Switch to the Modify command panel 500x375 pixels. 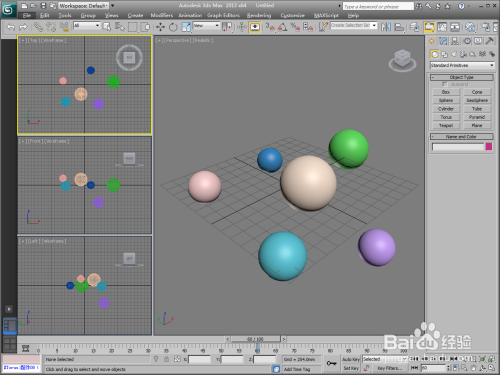[x=443, y=41]
